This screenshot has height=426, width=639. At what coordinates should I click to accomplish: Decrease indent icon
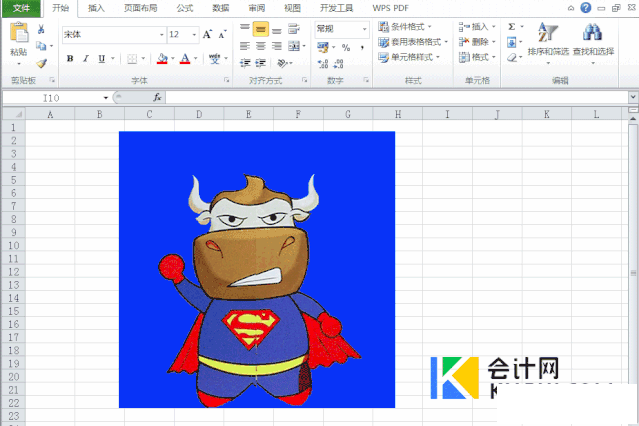(x=245, y=63)
